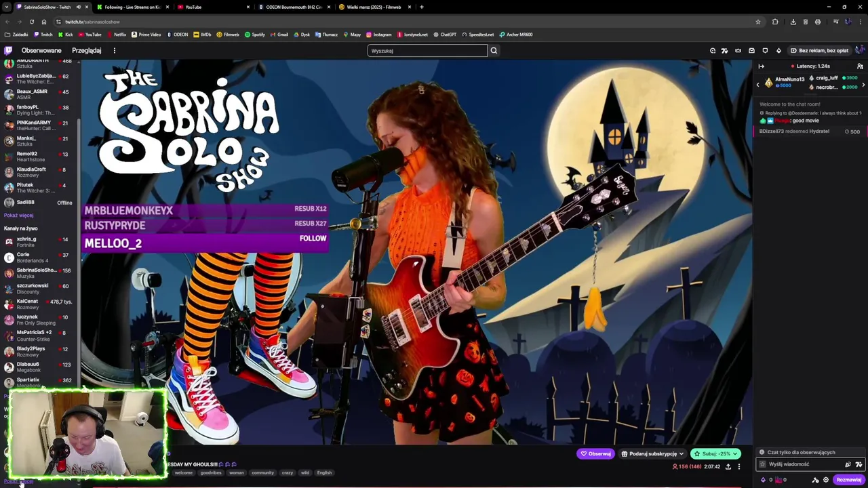Go to browser home page icon
Viewport: 868px width, 488px height.
44,22
